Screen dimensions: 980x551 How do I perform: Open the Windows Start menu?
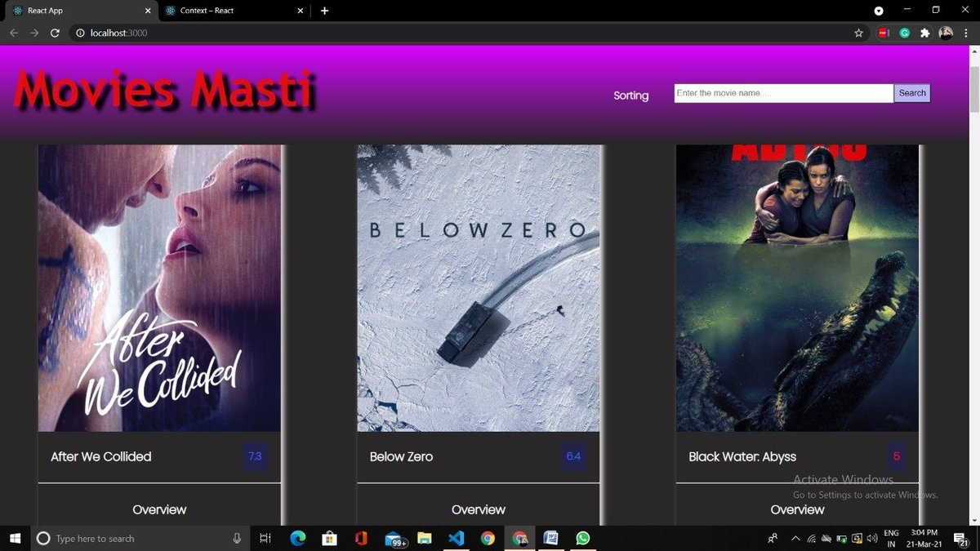(x=15, y=538)
